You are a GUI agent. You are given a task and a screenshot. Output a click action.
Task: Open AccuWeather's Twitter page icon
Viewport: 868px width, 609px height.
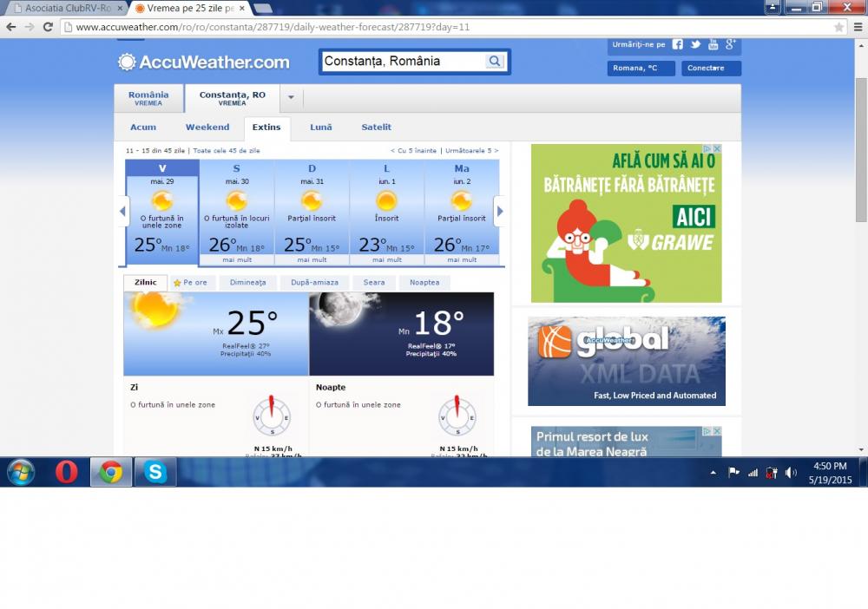[695, 44]
